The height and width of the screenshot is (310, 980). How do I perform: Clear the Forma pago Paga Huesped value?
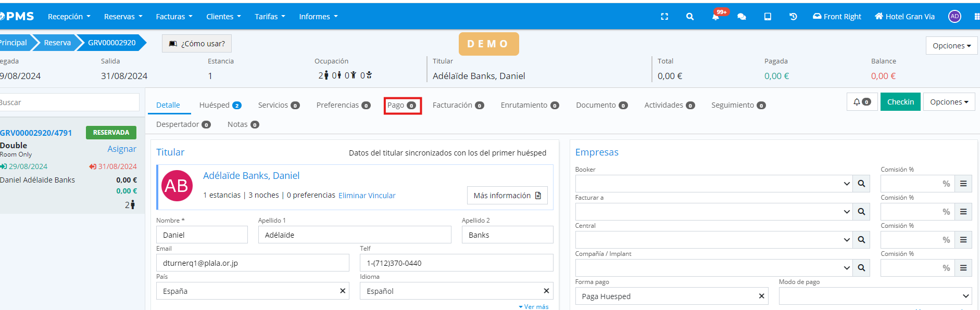coord(761,296)
